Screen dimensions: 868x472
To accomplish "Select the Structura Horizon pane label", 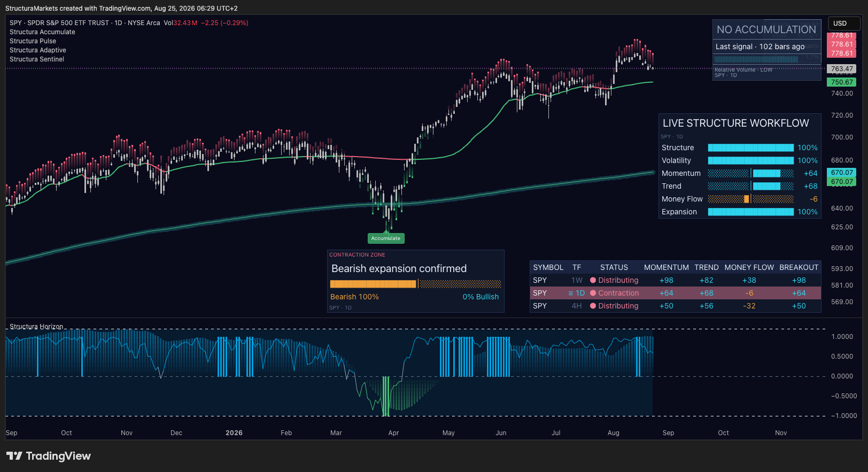I will pos(36,327).
